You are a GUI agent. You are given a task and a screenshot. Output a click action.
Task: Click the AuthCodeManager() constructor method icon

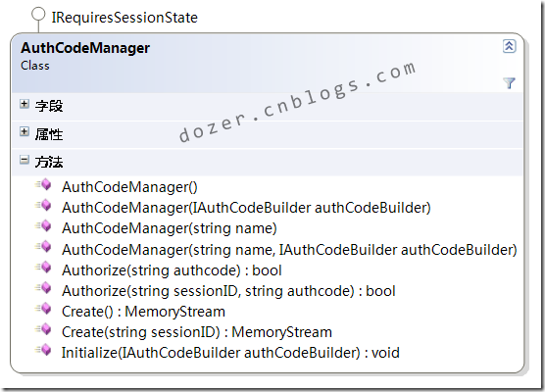tap(43, 185)
